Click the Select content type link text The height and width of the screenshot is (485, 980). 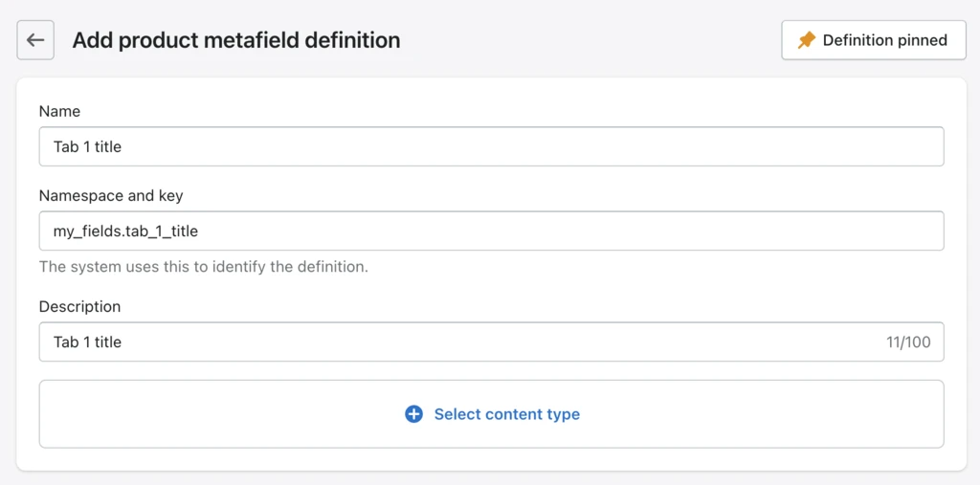coord(506,414)
